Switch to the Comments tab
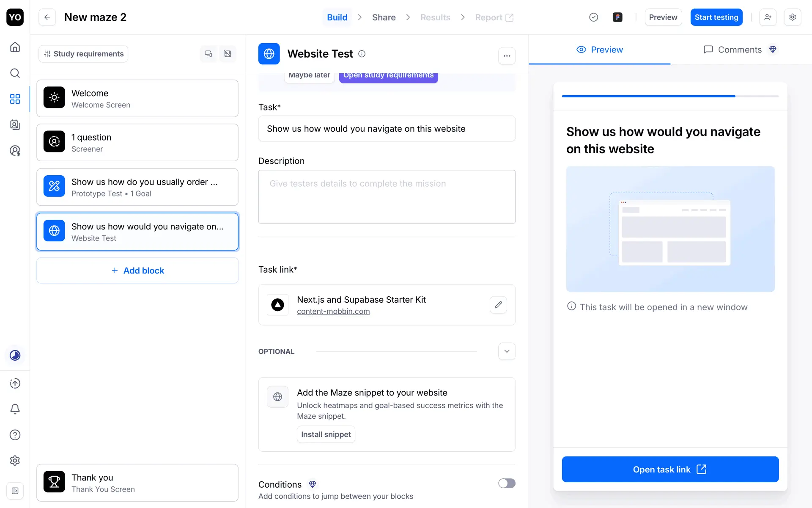This screenshot has height=508, width=812. [x=740, y=50]
